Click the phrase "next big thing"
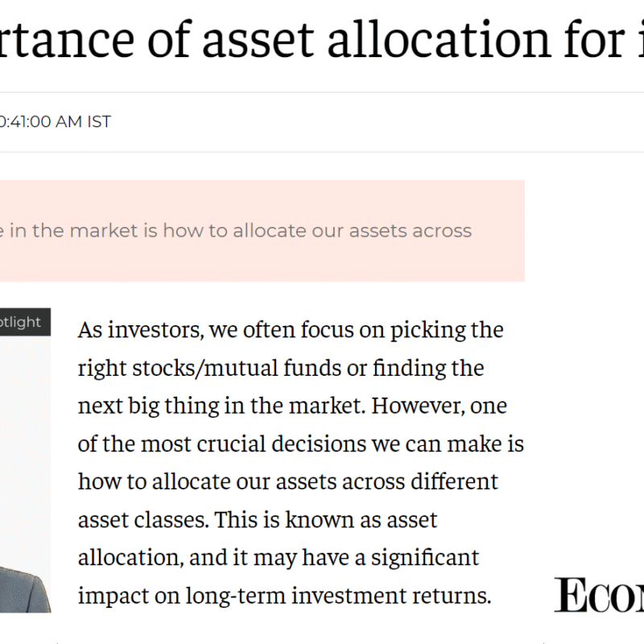The width and height of the screenshot is (644, 644). tap(136, 405)
